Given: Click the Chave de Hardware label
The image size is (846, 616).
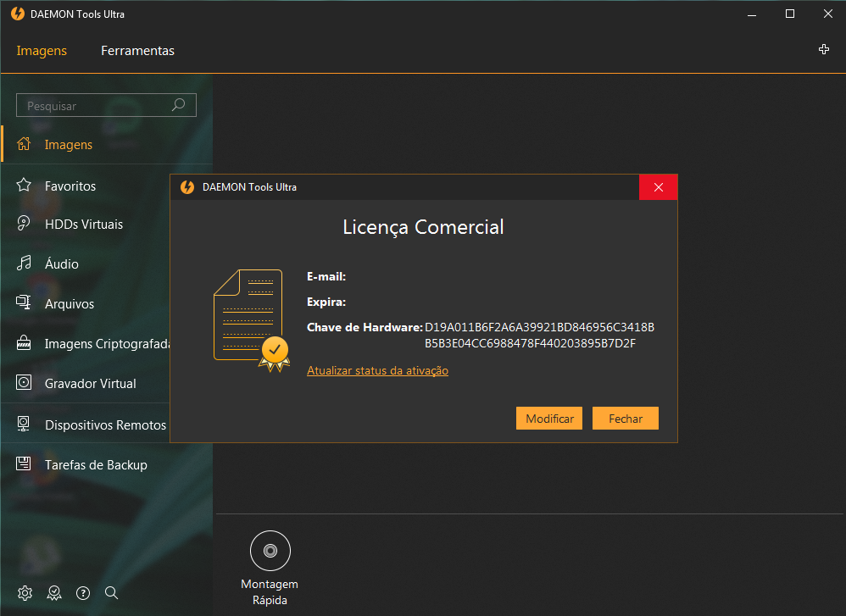Looking at the screenshot, I should click(365, 327).
